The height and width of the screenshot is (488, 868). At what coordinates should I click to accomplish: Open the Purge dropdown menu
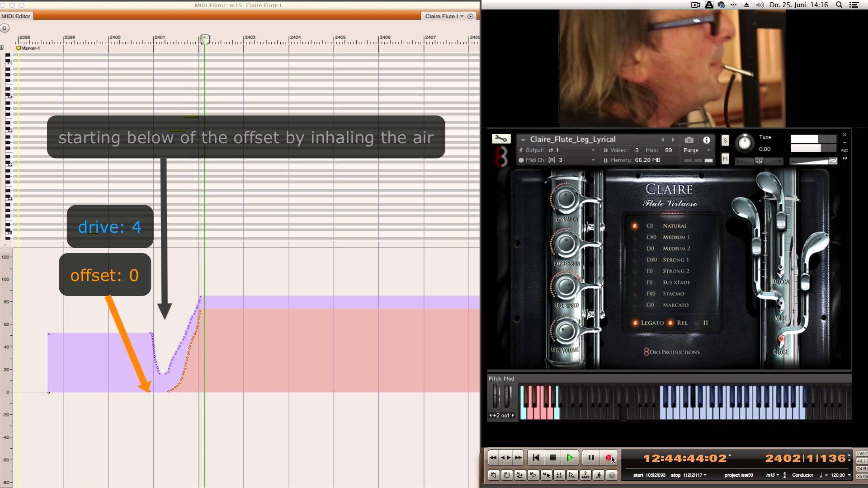tap(697, 150)
